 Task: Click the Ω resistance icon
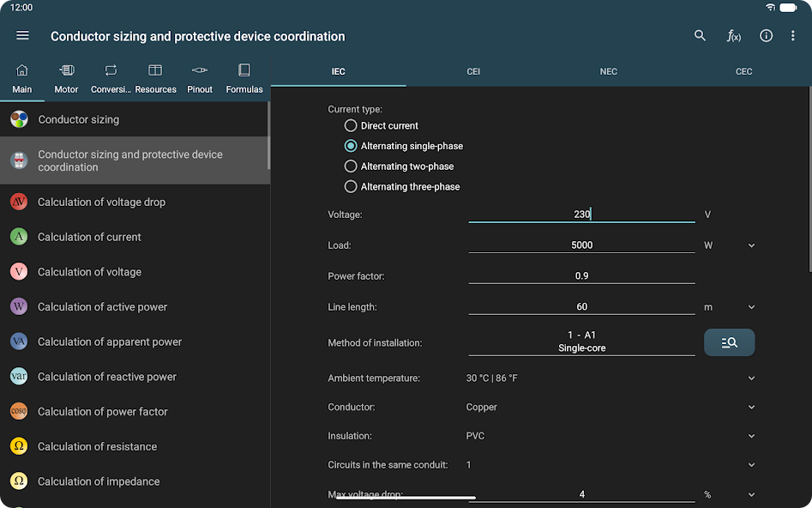(x=19, y=446)
